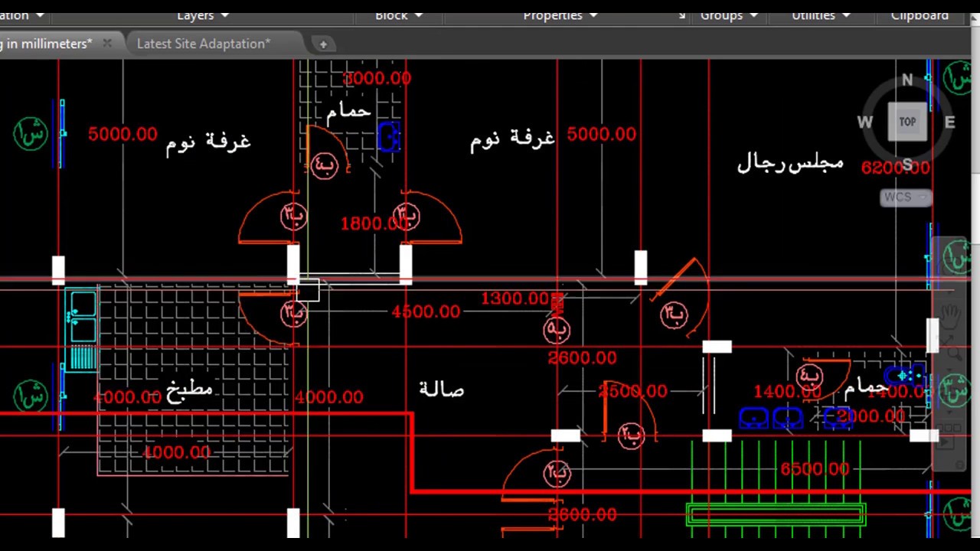This screenshot has width=980, height=551.
Task: Activate the Zoom magnifier in navigation bar
Action: [954, 353]
